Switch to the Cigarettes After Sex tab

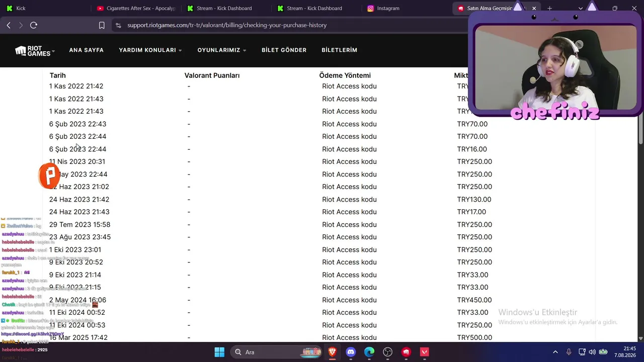[x=136, y=9]
